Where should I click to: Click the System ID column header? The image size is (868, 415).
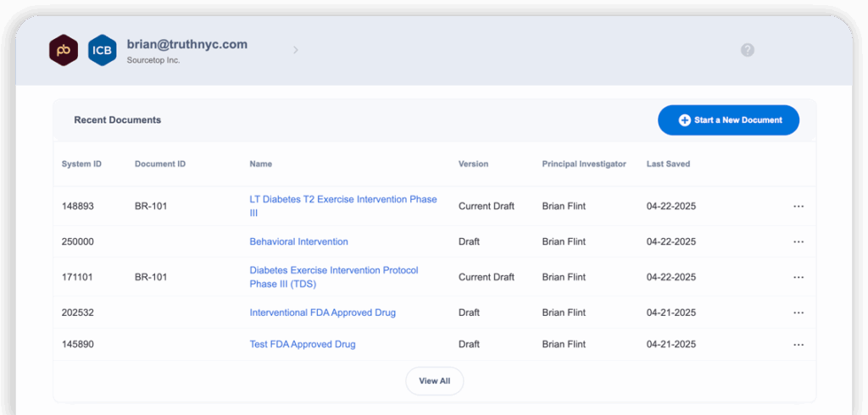[81, 164]
